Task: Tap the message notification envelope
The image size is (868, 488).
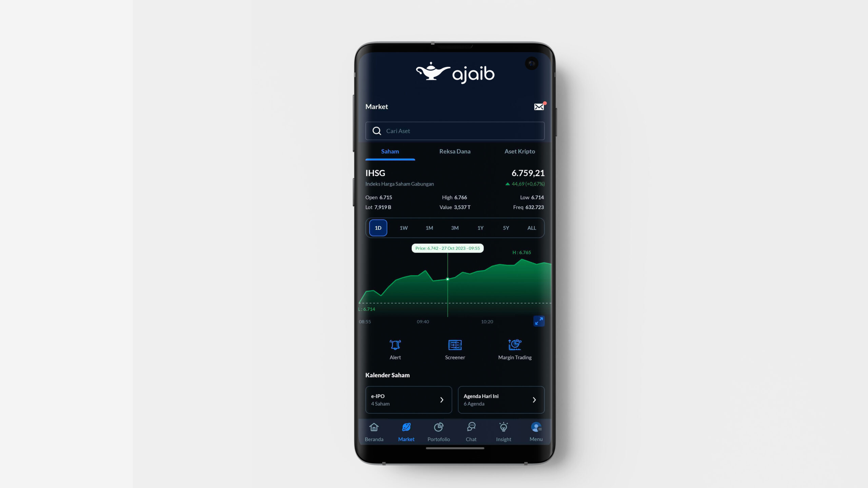Action: pos(539,107)
